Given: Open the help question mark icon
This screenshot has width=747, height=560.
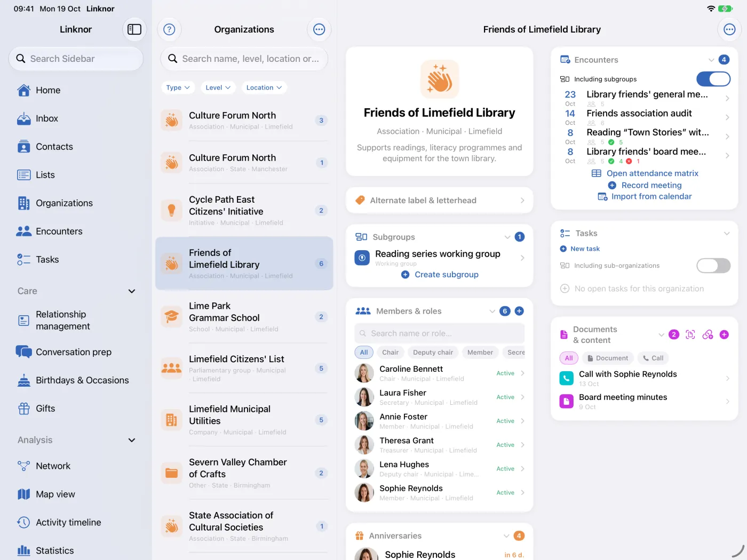Looking at the screenshot, I should click(x=169, y=29).
